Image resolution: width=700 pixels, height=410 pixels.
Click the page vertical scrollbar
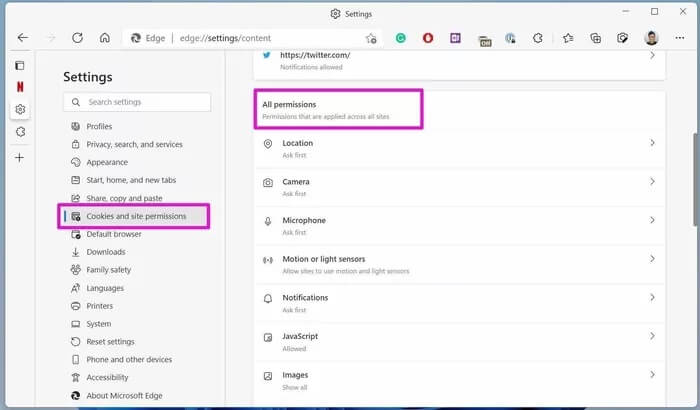click(693, 150)
